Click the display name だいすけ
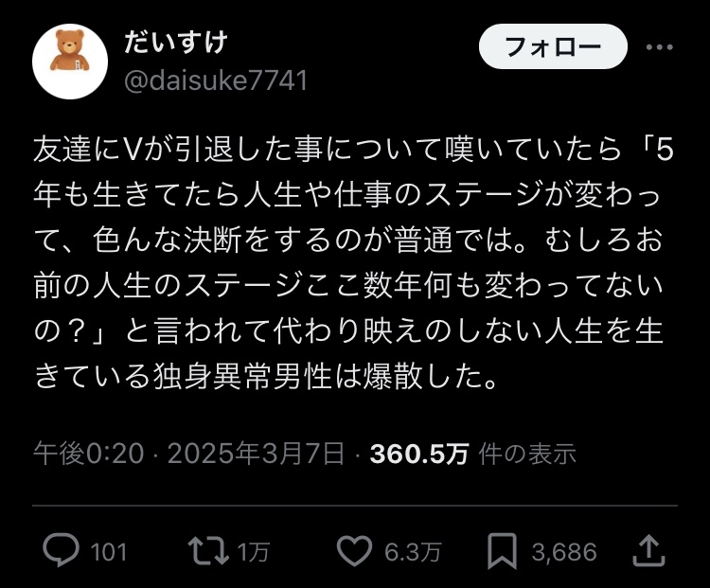The height and width of the screenshot is (588, 710). [175, 42]
